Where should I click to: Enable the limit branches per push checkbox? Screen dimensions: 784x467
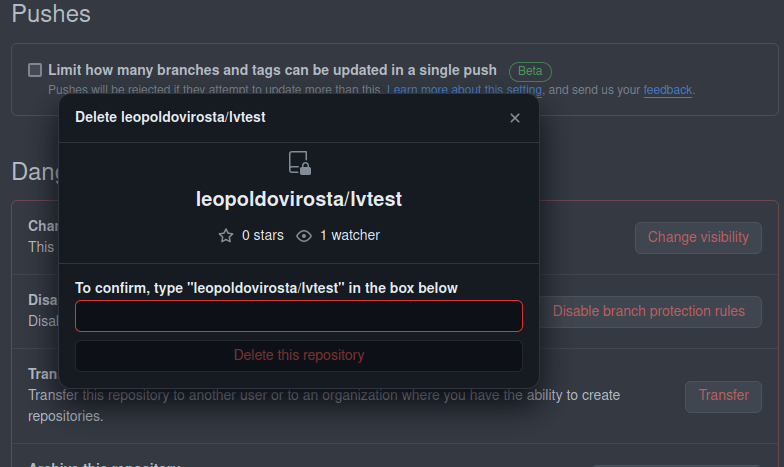[35, 70]
